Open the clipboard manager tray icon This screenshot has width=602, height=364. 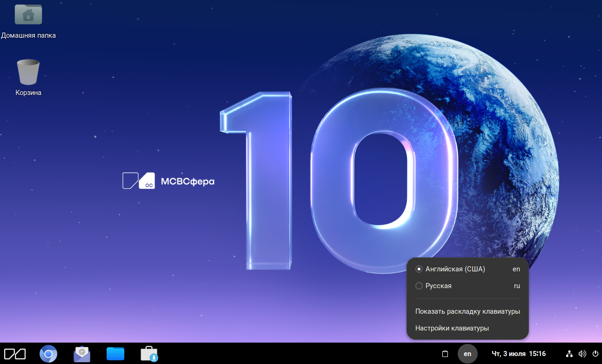point(445,354)
